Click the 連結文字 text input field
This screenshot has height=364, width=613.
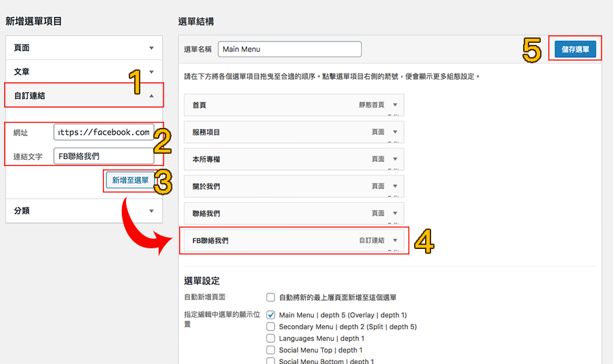[x=104, y=156]
